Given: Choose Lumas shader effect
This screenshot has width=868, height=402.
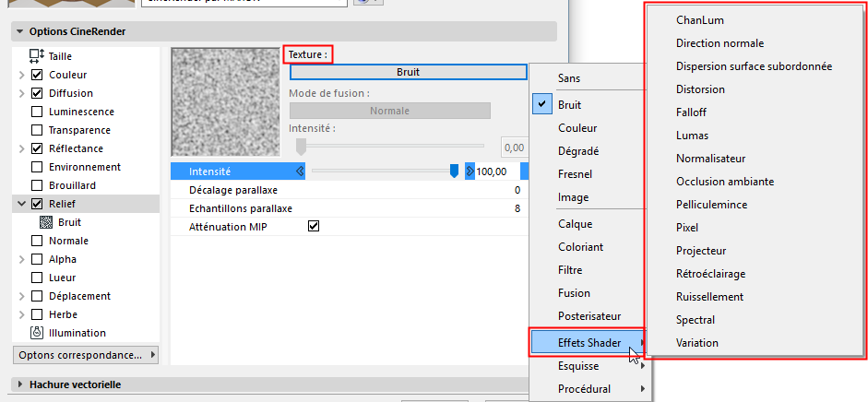Looking at the screenshot, I should 692,136.
